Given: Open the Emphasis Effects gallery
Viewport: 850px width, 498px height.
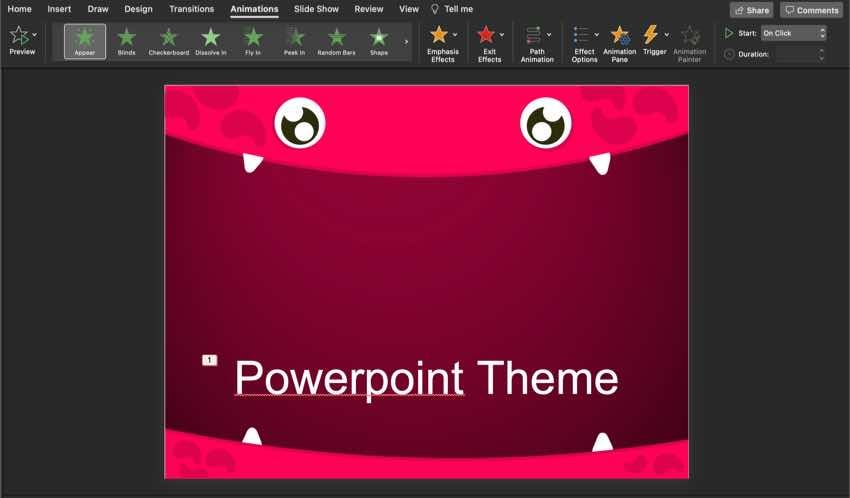Looking at the screenshot, I should pos(441,42).
